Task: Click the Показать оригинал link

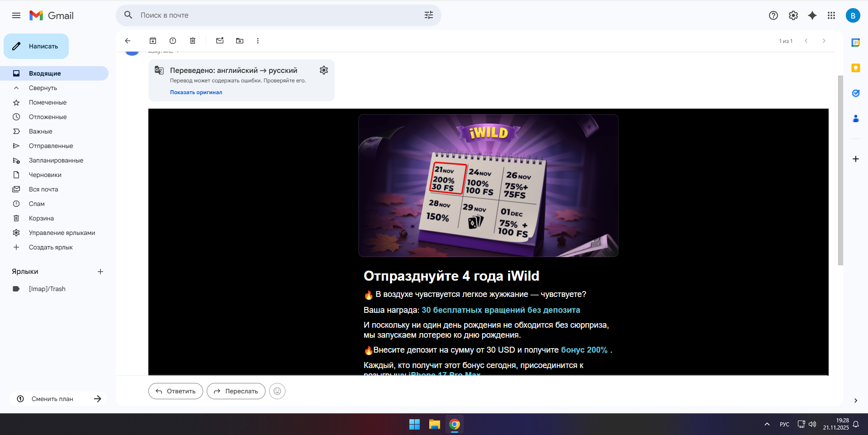Action: click(196, 92)
